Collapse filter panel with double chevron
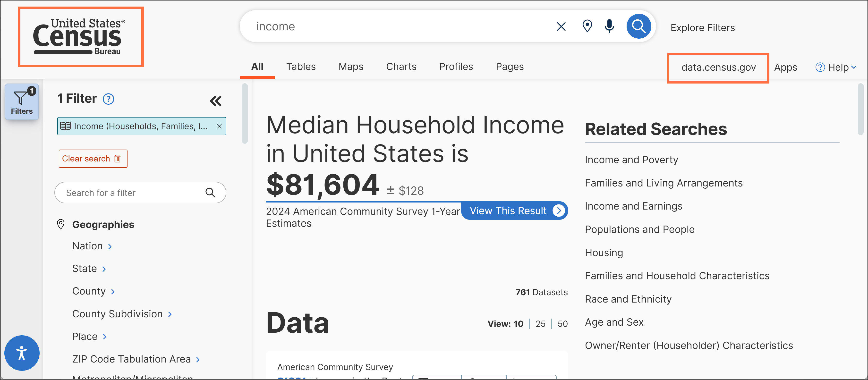Screen dimensions: 868x380 pyautogui.click(x=216, y=101)
